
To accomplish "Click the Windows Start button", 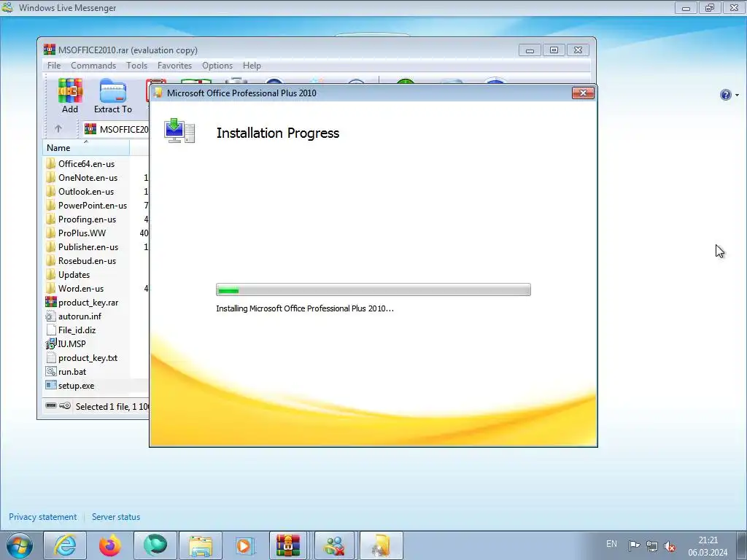I will pos(19,545).
